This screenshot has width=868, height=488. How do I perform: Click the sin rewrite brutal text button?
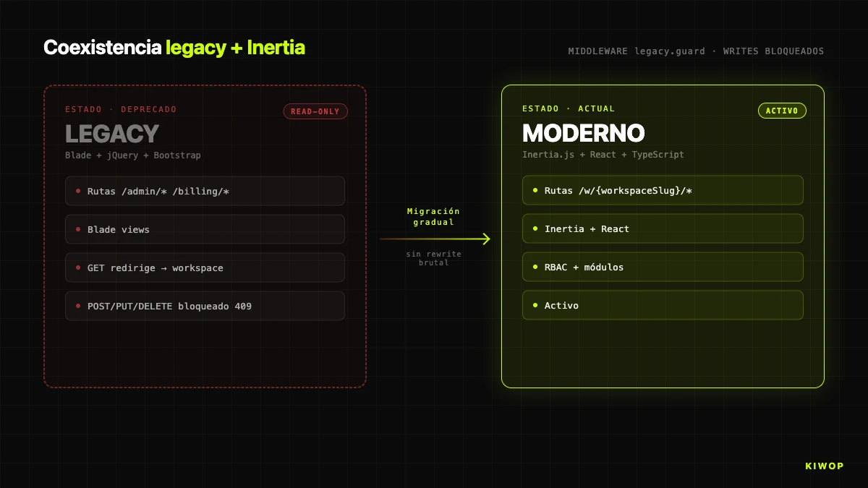[434, 258]
